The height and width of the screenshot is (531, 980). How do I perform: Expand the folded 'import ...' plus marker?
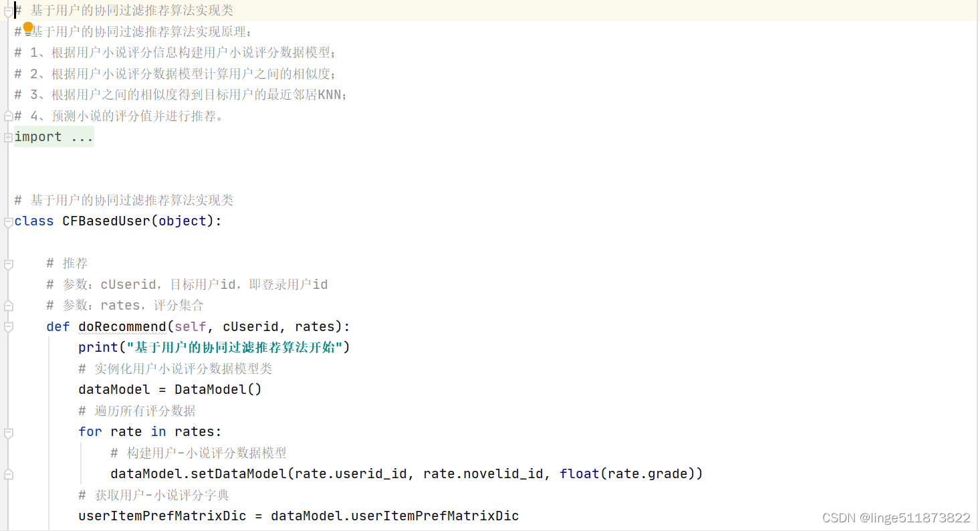pyautogui.click(x=8, y=137)
